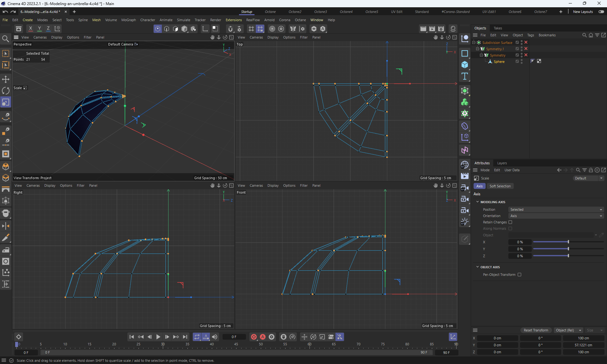607x364 pixels.
Task: Activate the Live Selection tool
Action: 6,53
